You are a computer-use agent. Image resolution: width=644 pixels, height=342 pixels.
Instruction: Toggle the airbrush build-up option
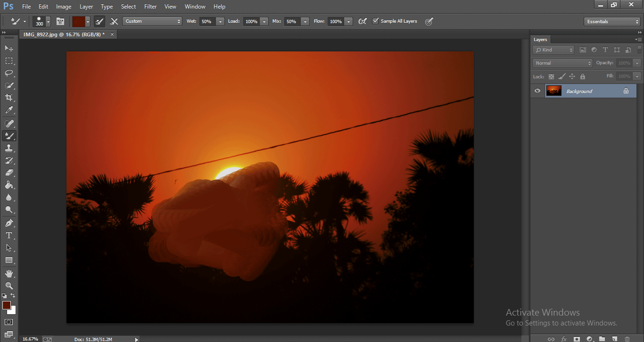362,21
